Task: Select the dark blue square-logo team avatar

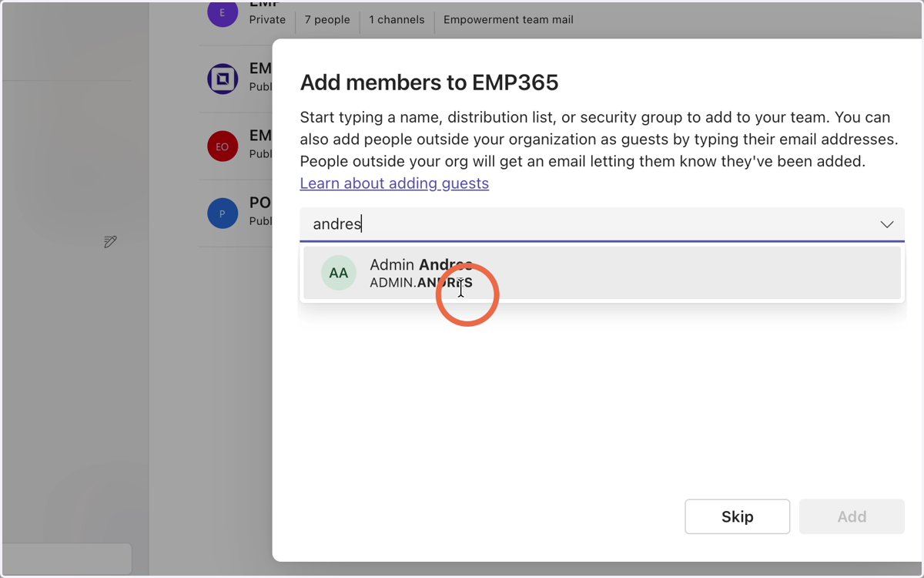Action: [x=223, y=79]
